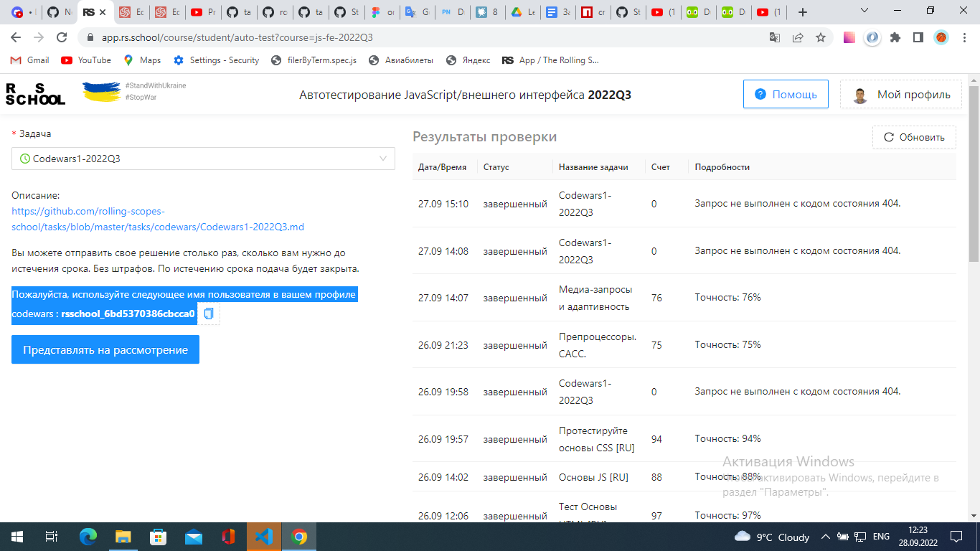This screenshot has width=980, height=551.
Task: Open Мой профиль profile button
Action: tap(901, 94)
